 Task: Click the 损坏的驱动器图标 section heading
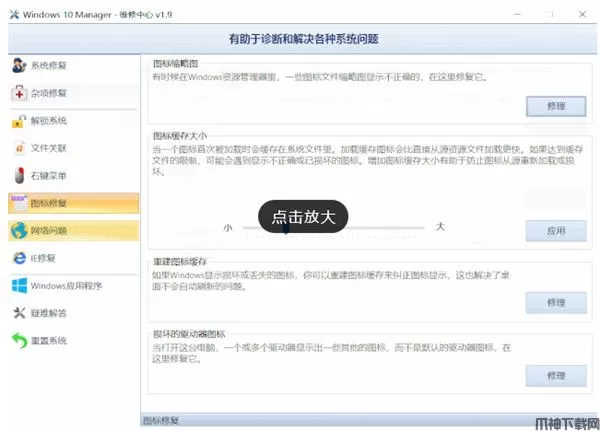click(189, 334)
